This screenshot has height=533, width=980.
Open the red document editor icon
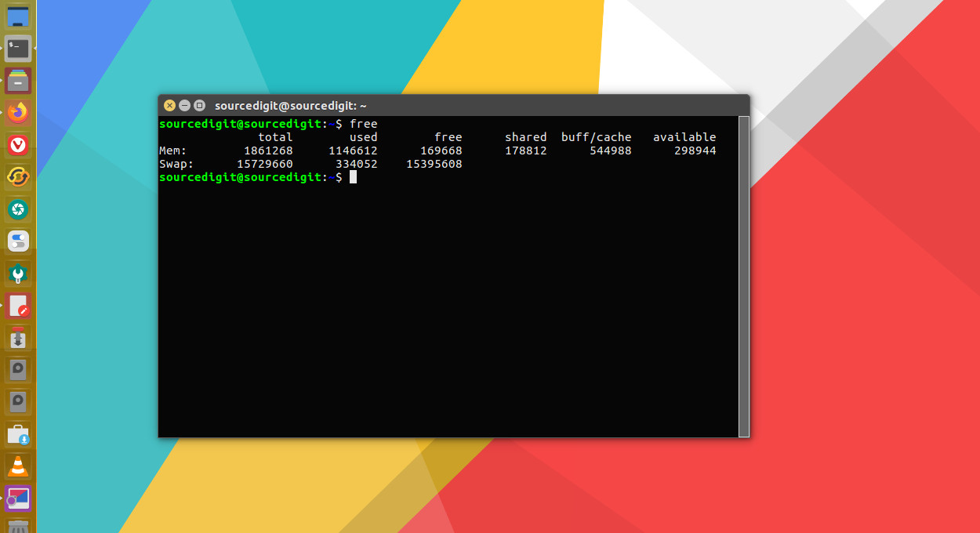click(x=17, y=305)
